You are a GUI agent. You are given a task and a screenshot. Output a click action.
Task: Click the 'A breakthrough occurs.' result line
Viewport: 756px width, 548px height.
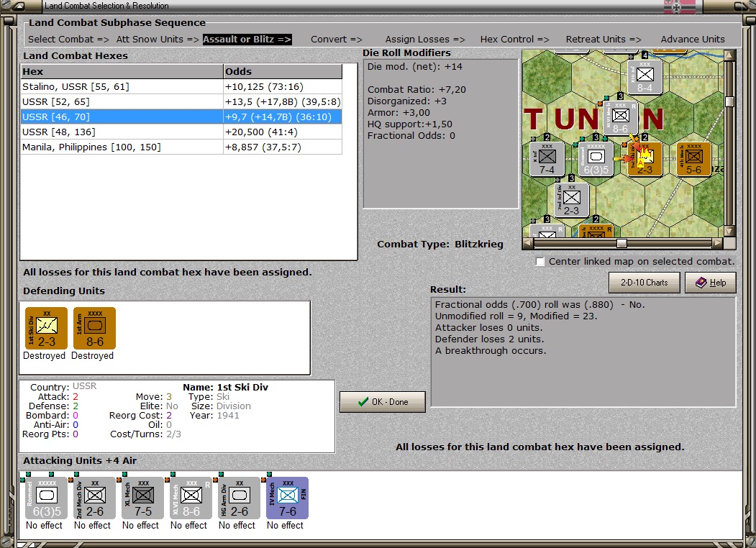pos(491,351)
